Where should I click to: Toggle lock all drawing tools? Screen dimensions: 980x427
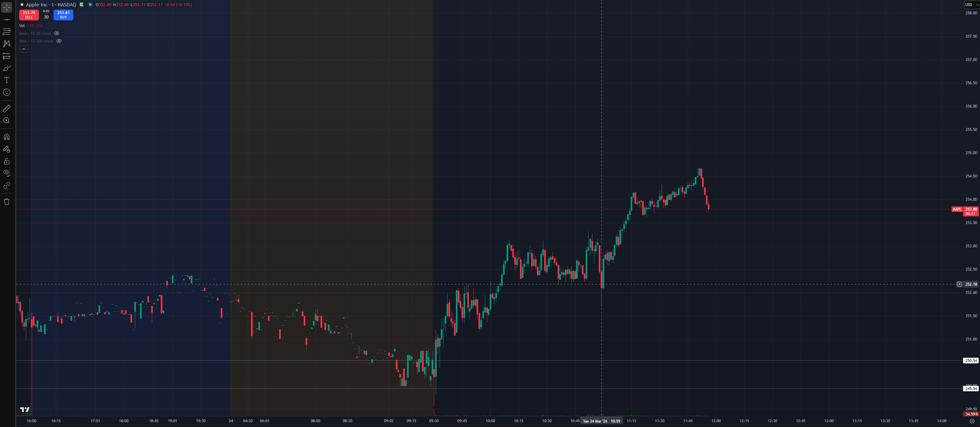pos(7,161)
